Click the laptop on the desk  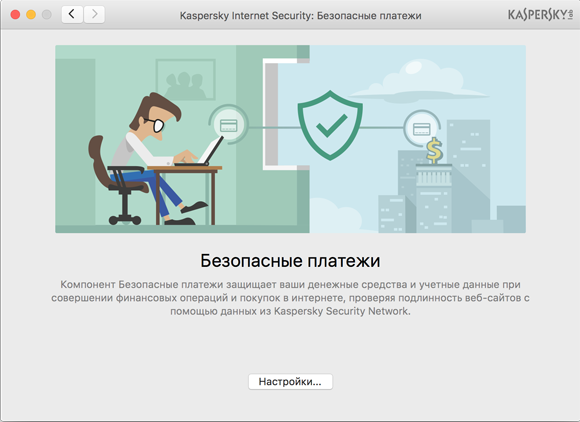[x=202, y=152]
